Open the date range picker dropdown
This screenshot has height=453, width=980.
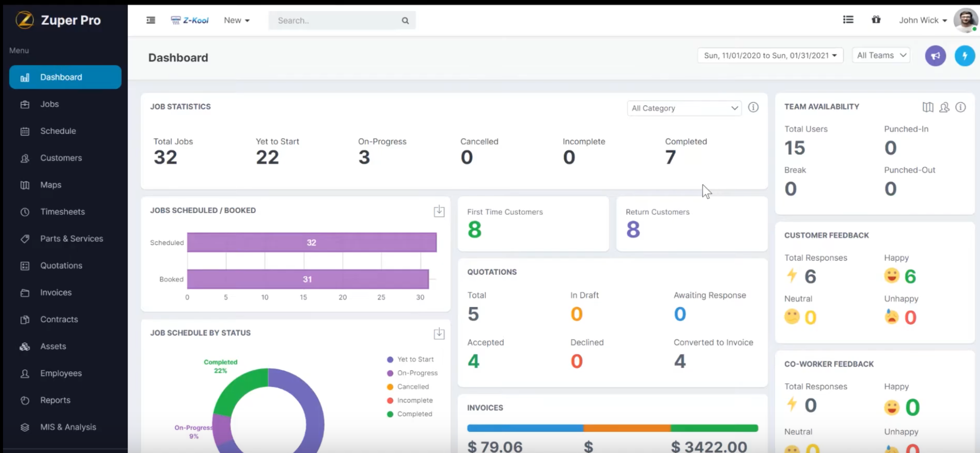click(x=770, y=56)
